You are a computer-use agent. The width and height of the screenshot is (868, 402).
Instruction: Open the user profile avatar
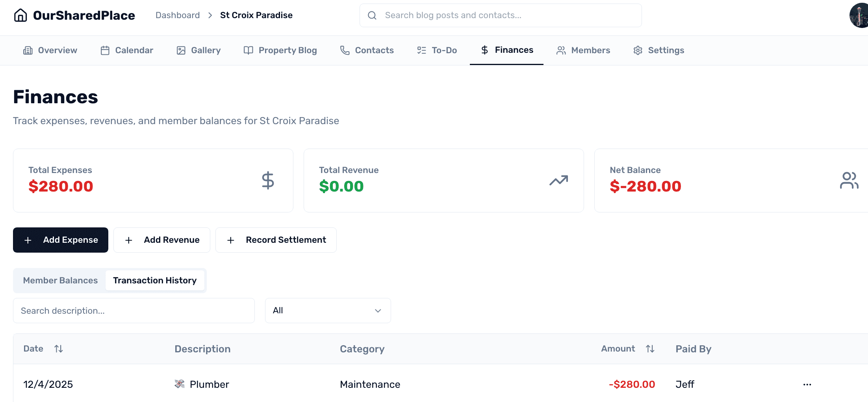point(859,16)
